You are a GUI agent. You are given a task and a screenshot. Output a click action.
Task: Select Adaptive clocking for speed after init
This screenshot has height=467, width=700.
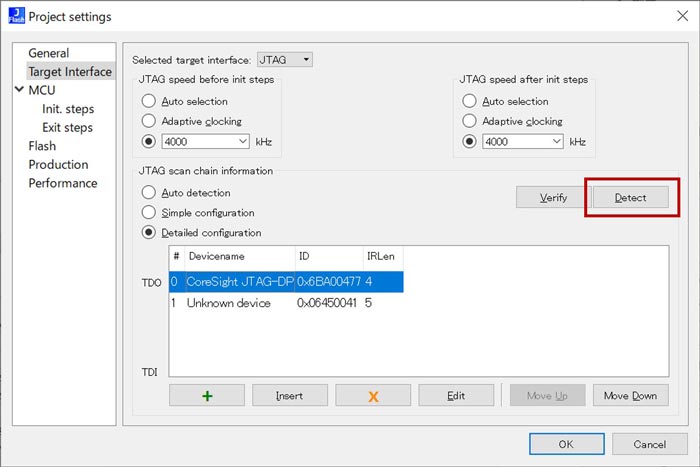pyautogui.click(x=469, y=121)
